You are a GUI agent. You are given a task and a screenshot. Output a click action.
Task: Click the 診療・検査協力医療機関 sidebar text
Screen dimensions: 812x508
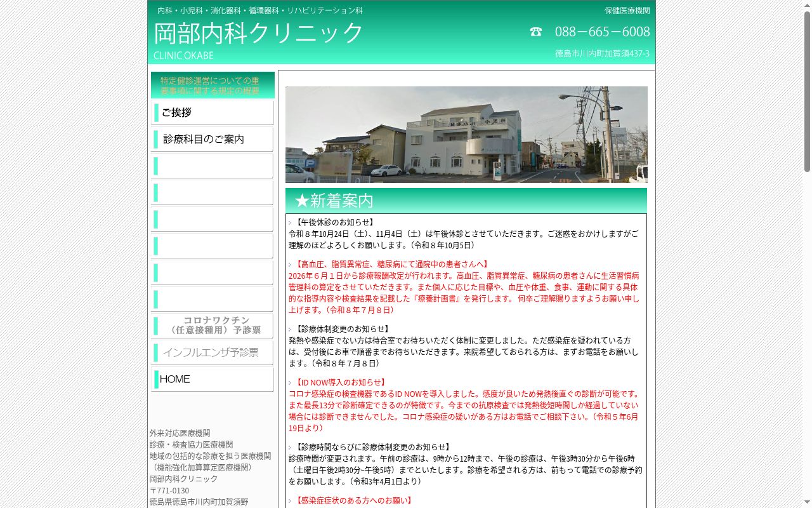pos(192,444)
